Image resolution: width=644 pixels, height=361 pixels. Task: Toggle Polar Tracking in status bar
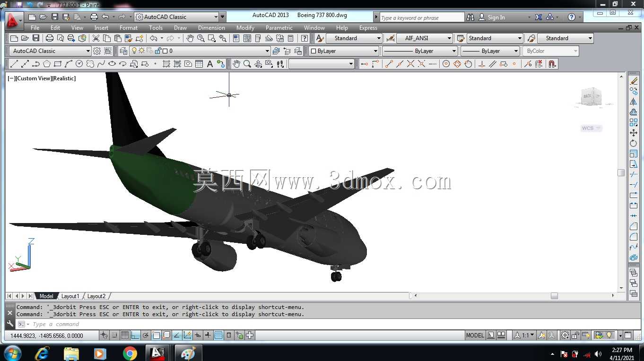(x=146, y=335)
